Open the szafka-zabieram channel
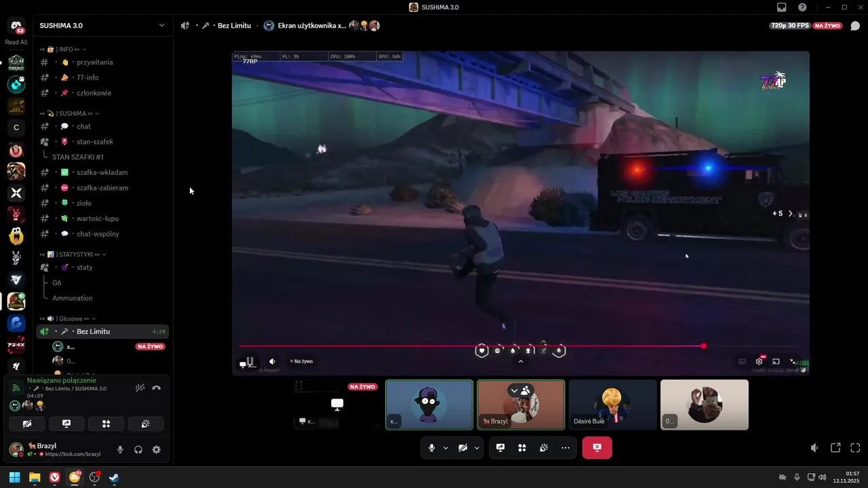The image size is (868, 488). [x=102, y=188]
